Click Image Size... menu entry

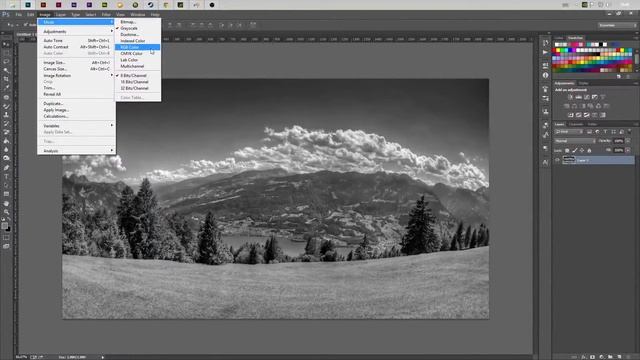pyautogui.click(x=76, y=62)
